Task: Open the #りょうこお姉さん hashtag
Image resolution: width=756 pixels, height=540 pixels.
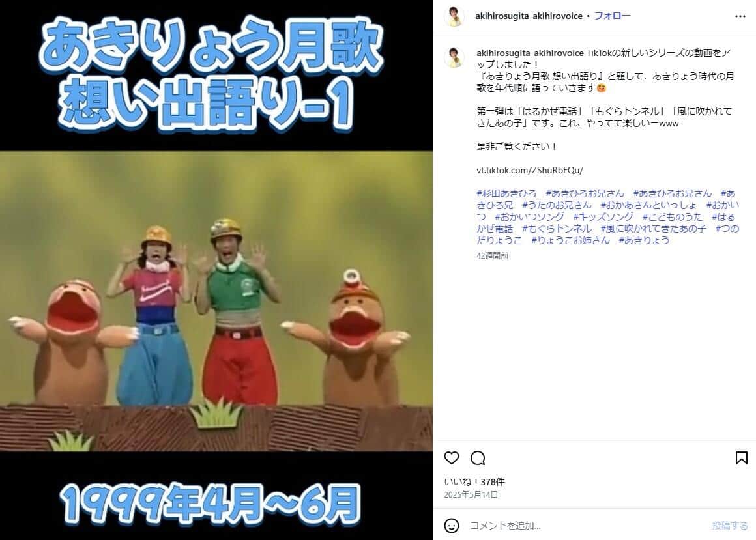Action: tap(570, 240)
